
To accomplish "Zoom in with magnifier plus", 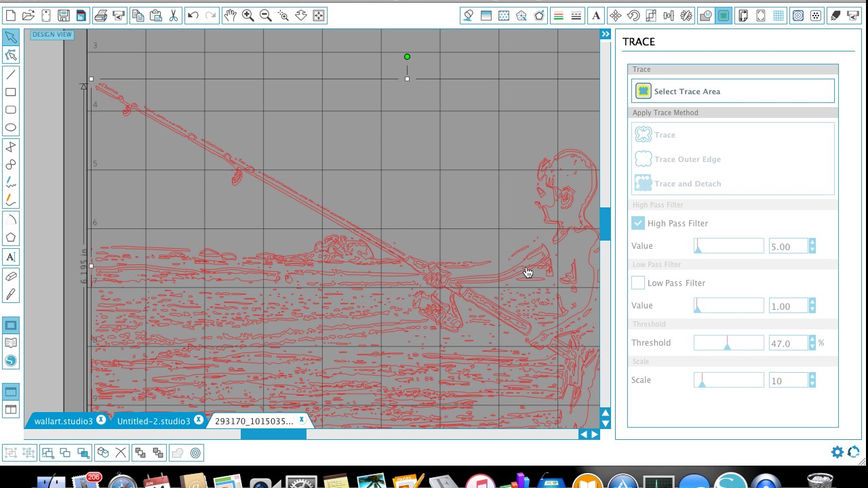I will pos(248,15).
